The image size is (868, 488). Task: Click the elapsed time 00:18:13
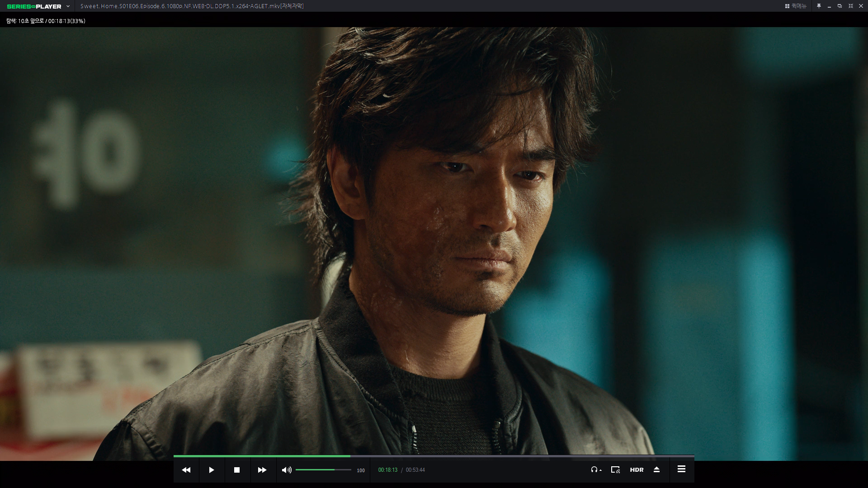(x=387, y=470)
